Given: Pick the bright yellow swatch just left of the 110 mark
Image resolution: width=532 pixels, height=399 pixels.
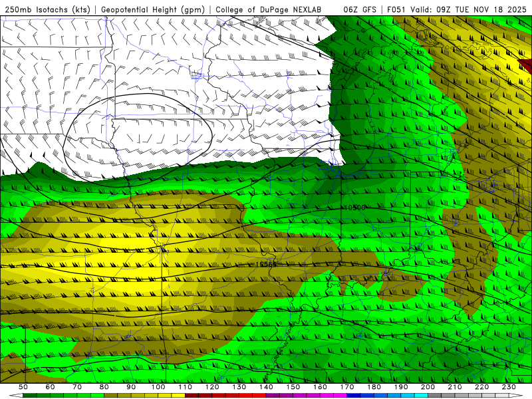Looking at the screenshot, I should coord(178,396).
